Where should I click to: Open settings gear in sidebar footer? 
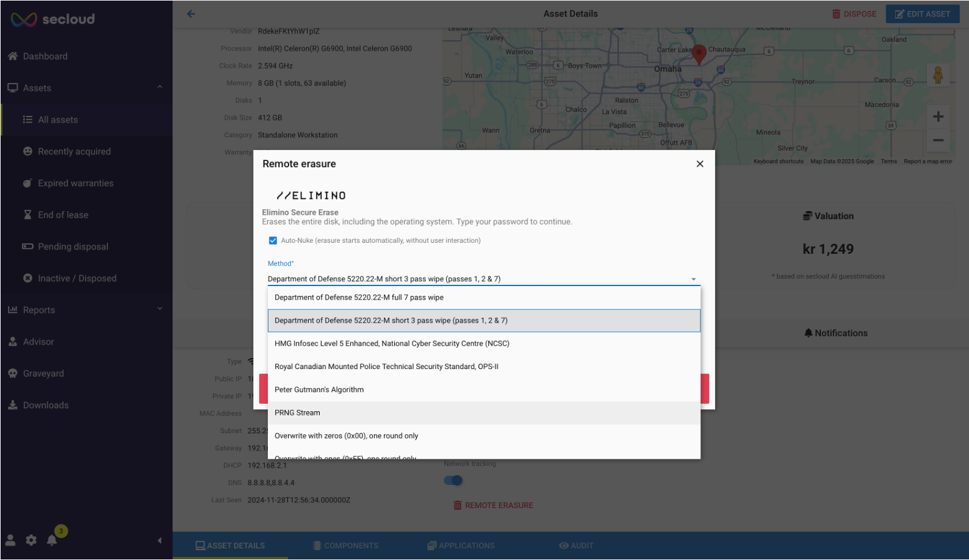pos(31,540)
